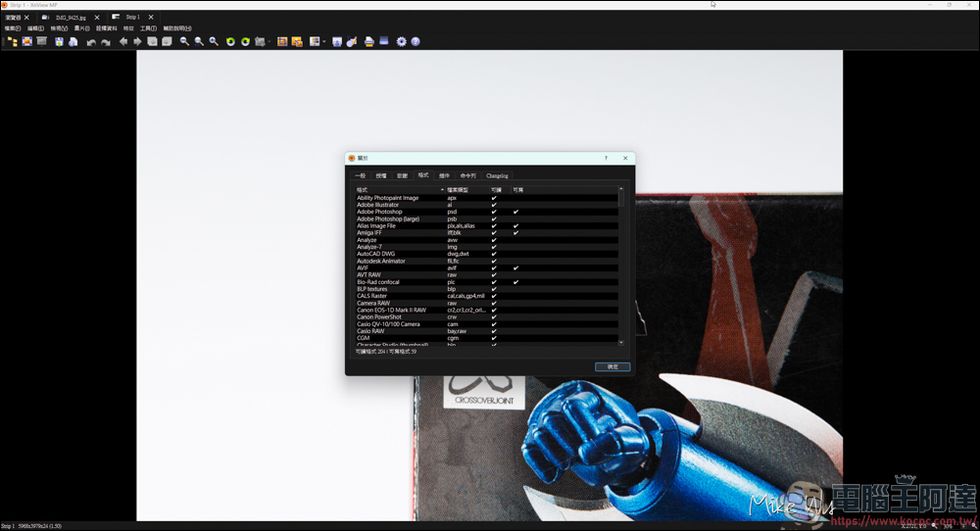Open help with the blue question icon
The width and height of the screenshot is (980, 531).
click(x=416, y=42)
